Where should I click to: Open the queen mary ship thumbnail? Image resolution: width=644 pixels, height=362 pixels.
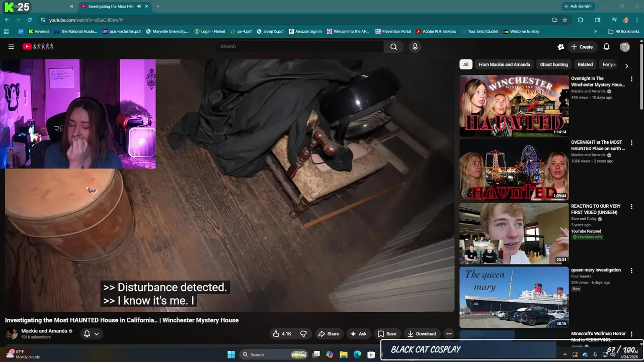click(514, 297)
